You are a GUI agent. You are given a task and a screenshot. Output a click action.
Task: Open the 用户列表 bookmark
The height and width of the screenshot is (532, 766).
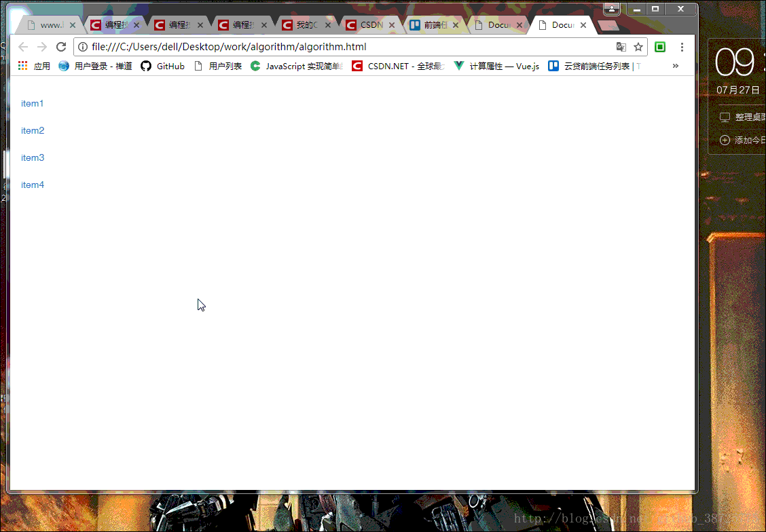(218, 66)
